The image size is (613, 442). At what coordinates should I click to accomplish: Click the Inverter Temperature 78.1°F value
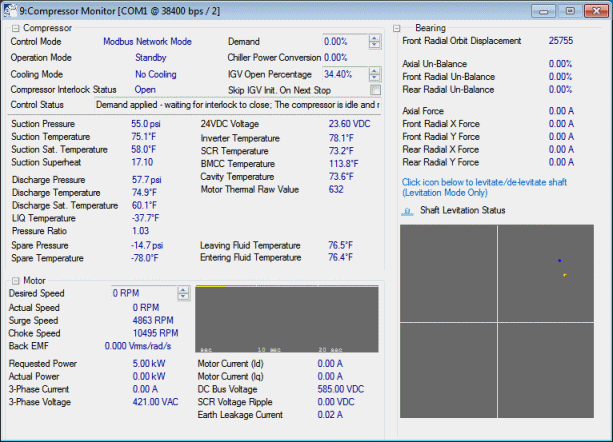[341, 138]
